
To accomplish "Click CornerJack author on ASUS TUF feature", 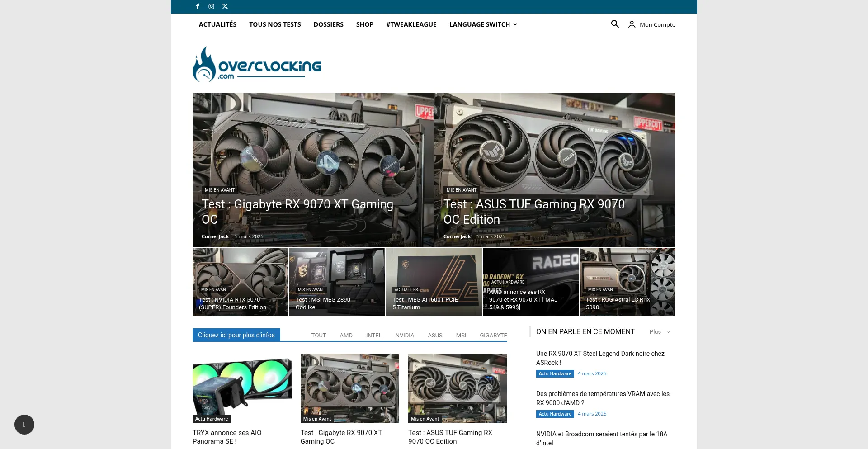I will coord(457,236).
